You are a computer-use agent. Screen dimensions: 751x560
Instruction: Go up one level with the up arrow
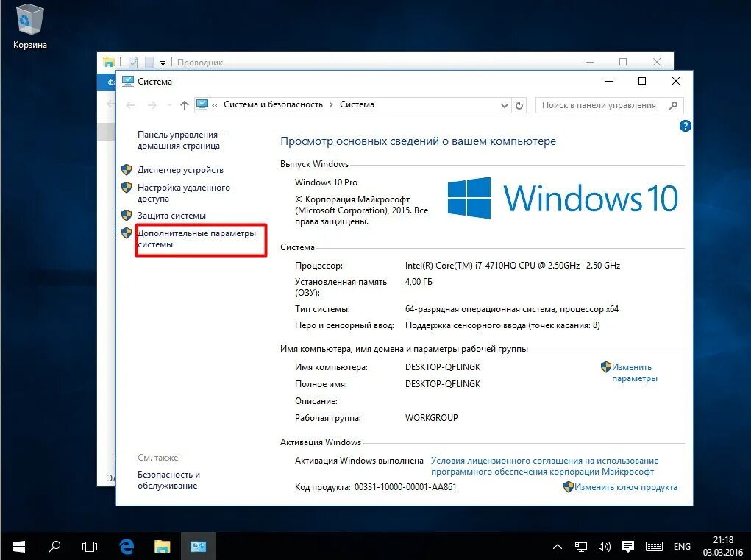(x=185, y=105)
